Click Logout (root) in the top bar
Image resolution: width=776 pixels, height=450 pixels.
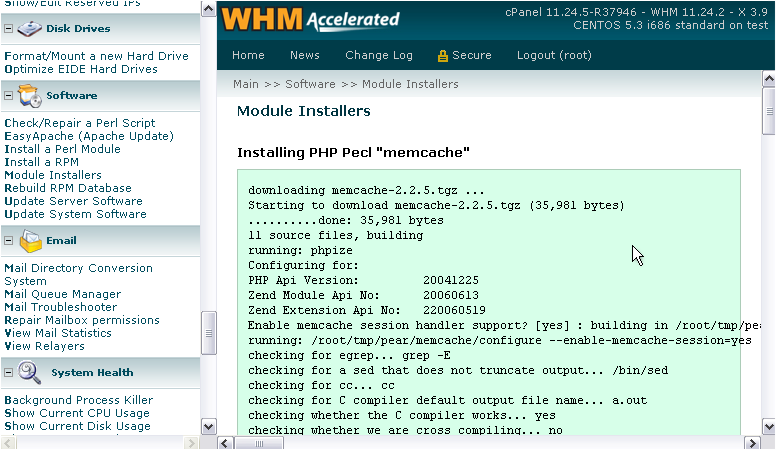(554, 56)
